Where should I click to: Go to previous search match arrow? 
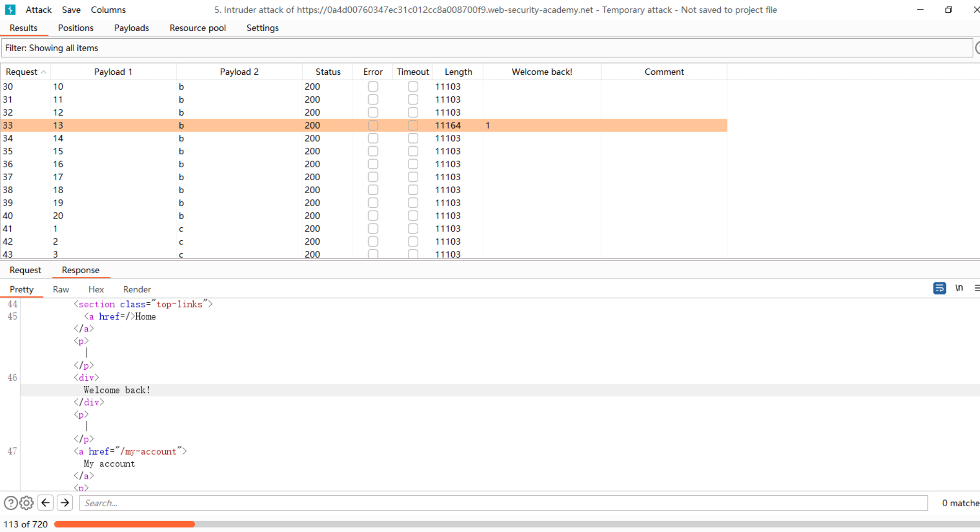(46, 503)
